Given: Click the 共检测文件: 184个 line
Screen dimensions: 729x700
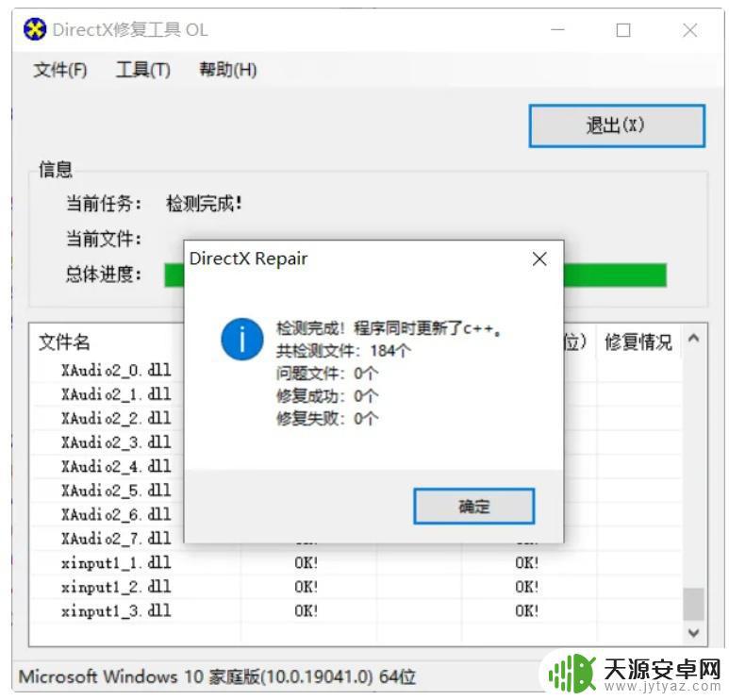Looking at the screenshot, I should click(343, 351).
